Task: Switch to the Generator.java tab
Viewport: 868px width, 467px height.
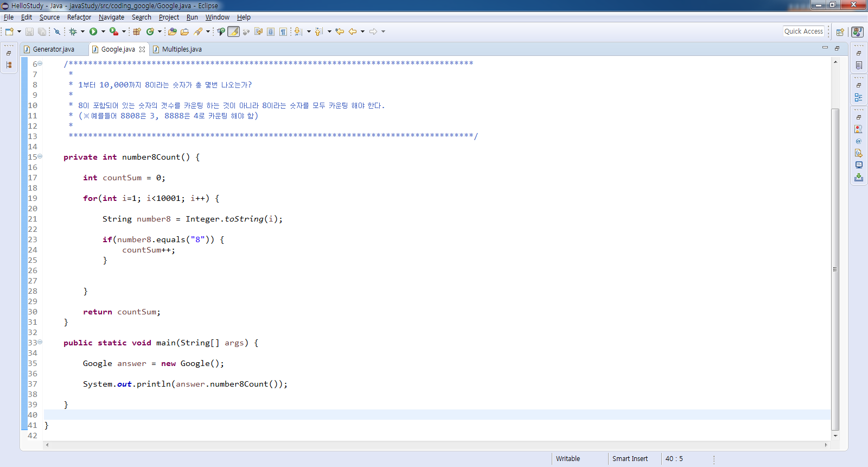Action: 54,49
